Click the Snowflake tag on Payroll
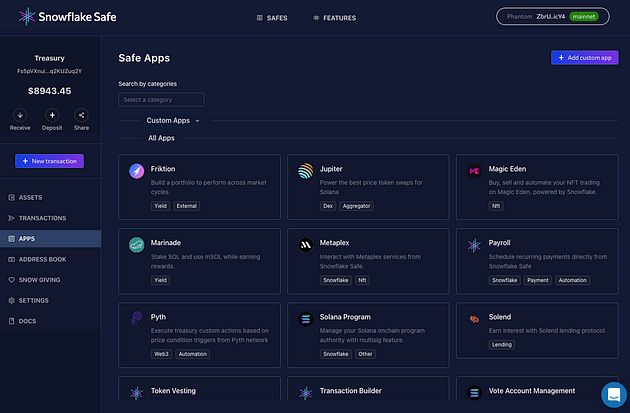This screenshot has width=630, height=413. click(505, 280)
